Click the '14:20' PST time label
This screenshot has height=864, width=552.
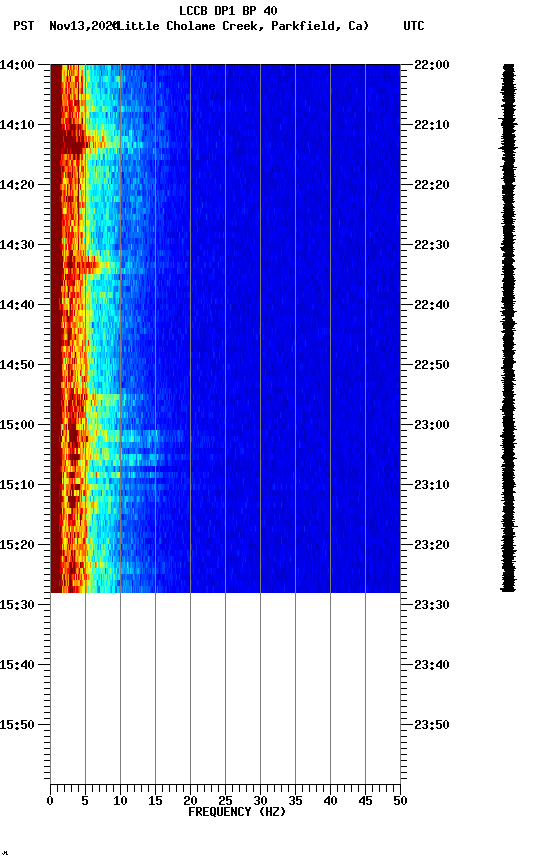(x=17, y=185)
